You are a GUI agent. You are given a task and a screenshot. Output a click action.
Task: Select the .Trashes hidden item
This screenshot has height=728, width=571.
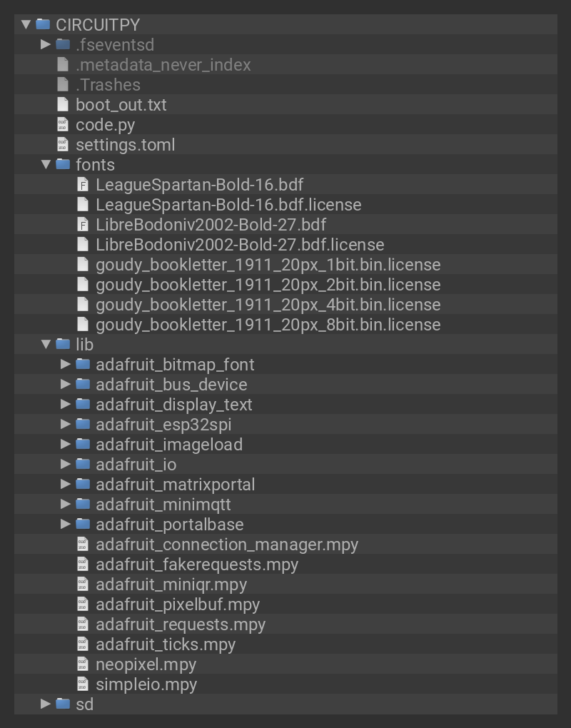(108, 85)
